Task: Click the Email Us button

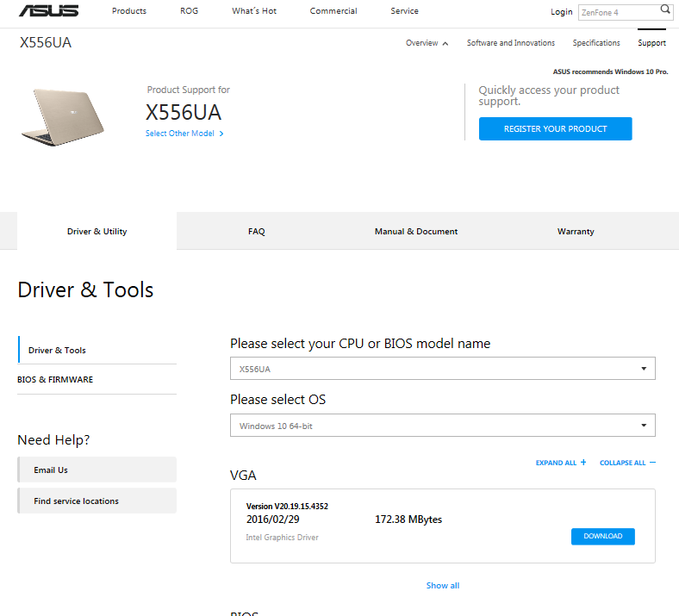Action: 97,470
